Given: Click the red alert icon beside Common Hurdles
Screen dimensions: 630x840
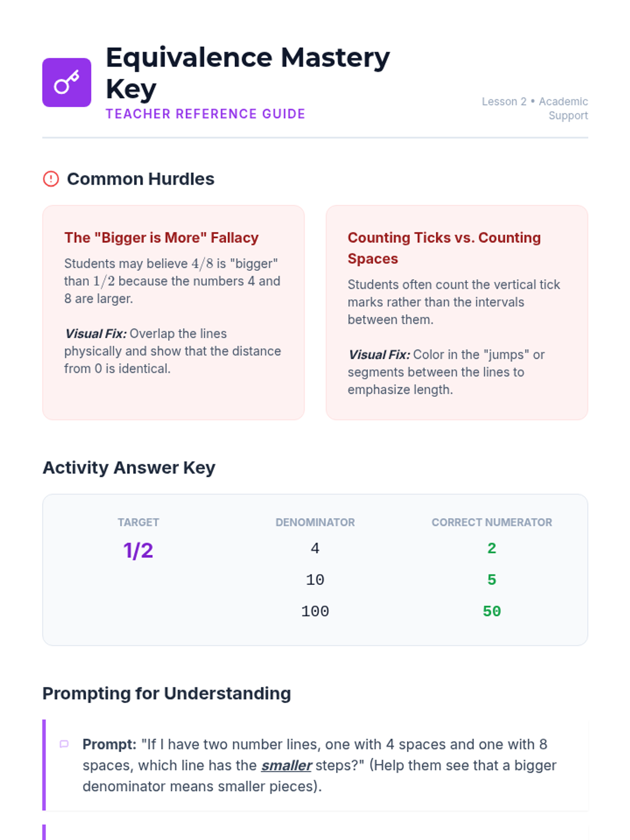Looking at the screenshot, I should click(x=51, y=179).
